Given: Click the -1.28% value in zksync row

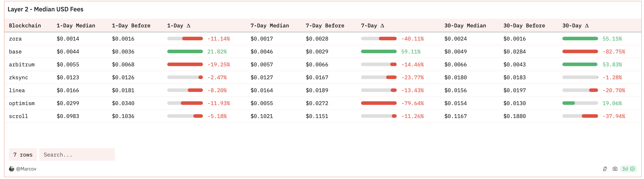Looking at the screenshot, I should click(612, 78).
